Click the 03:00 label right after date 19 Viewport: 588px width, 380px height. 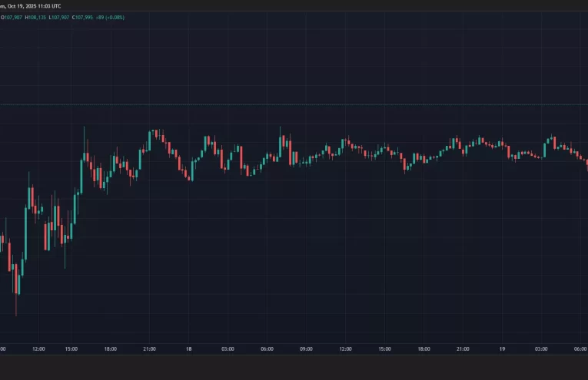pyautogui.click(x=541, y=349)
